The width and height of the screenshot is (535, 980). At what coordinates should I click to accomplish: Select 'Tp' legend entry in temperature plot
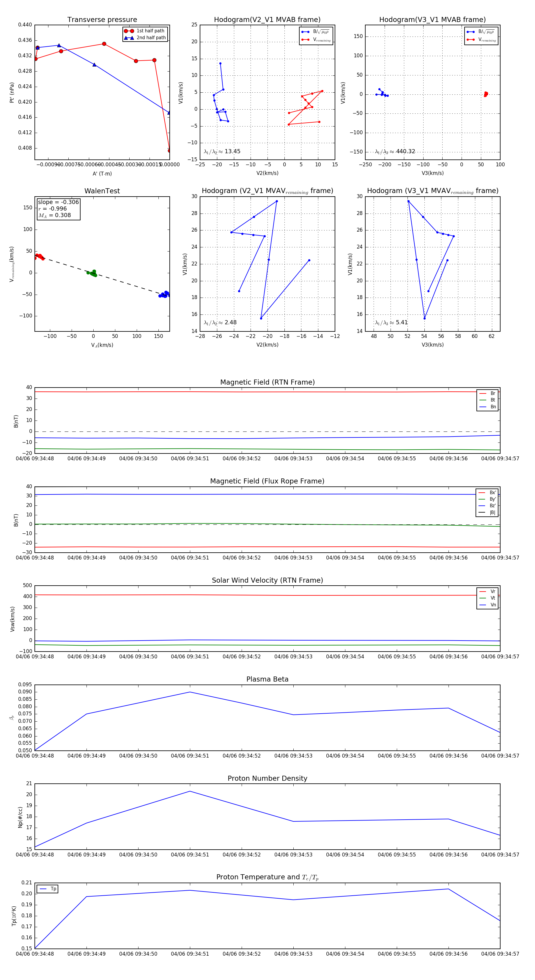pos(48,889)
